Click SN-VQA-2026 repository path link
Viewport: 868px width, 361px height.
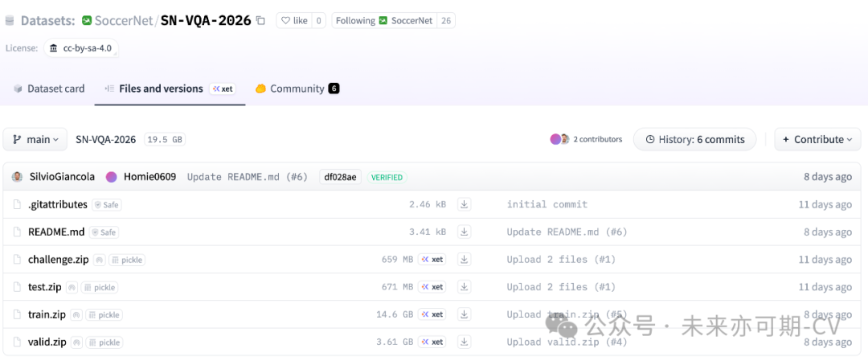106,140
